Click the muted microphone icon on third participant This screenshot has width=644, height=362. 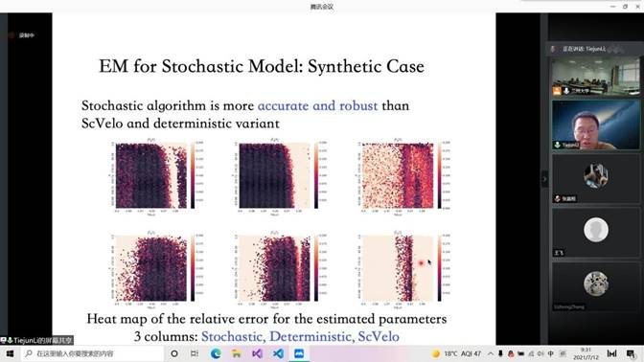558,198
